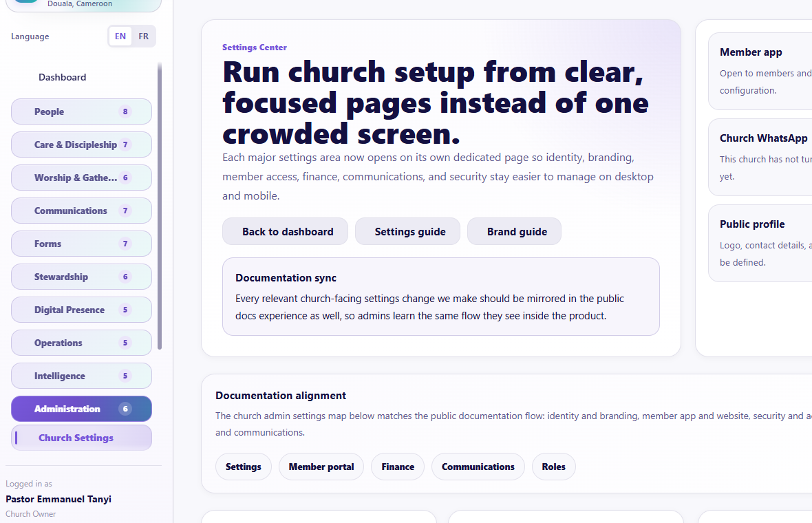Expand the Intelligence sidebar group
The width and height of the screenshot is (812, 523).
pos(81,376)
